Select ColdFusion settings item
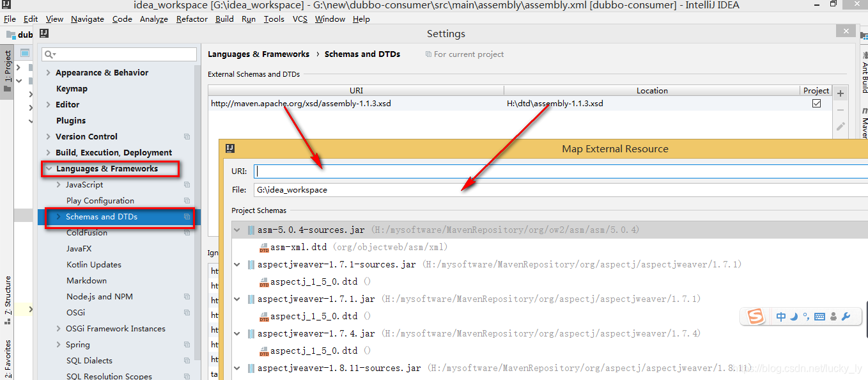Viewport: 868px width, 380px height. coord(87,233)
